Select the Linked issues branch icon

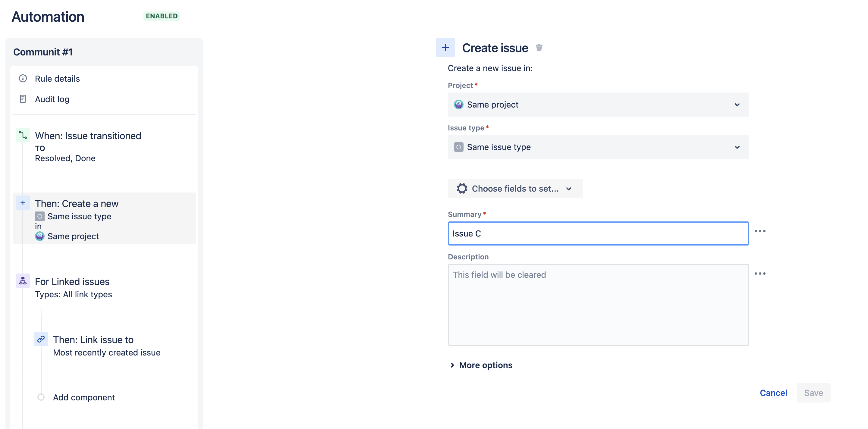pyautogui.click(x=23, y=281)
